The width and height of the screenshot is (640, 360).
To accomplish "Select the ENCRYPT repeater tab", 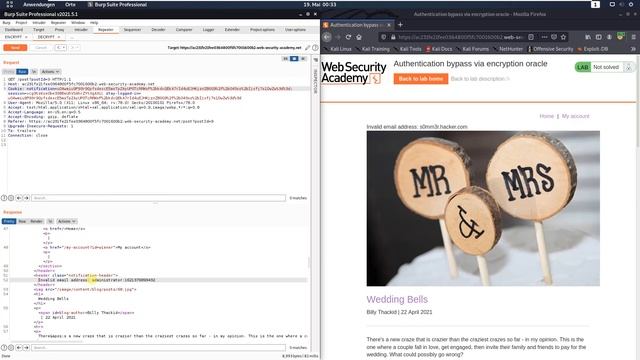I will pyautogui.click(x=13, y=37).
